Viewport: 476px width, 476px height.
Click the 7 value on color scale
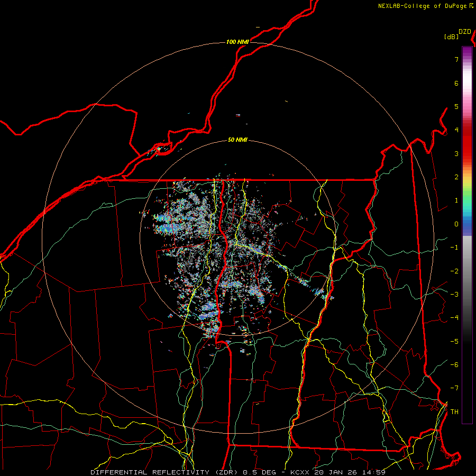[x=456, y=59]
